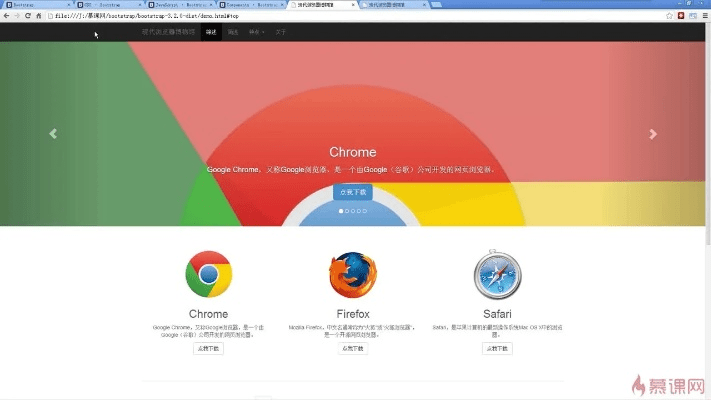Select the last carousel indicator dot
Viewport: 711px width, 400px height.
365,211
